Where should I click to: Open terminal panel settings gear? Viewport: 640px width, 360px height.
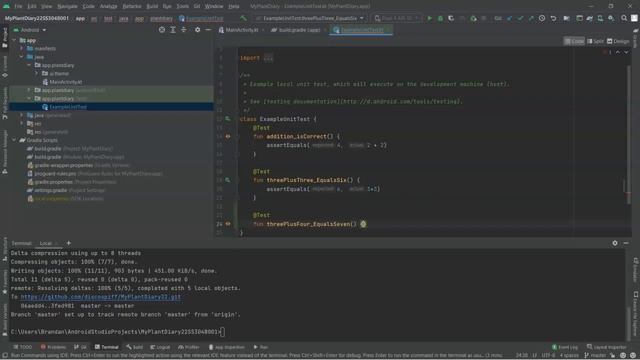coord(615,243)
